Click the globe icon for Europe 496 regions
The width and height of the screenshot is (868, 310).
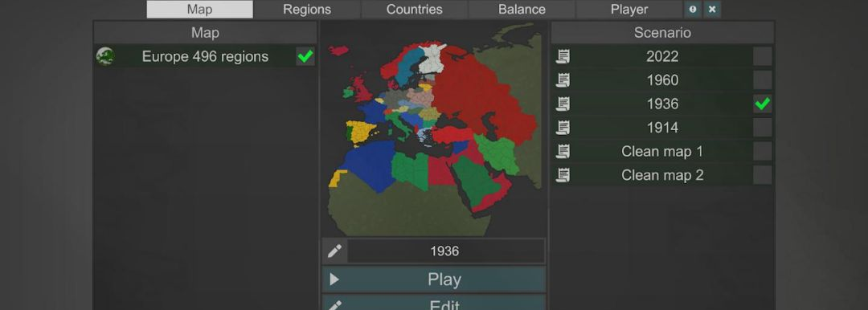tap(105, 56)
